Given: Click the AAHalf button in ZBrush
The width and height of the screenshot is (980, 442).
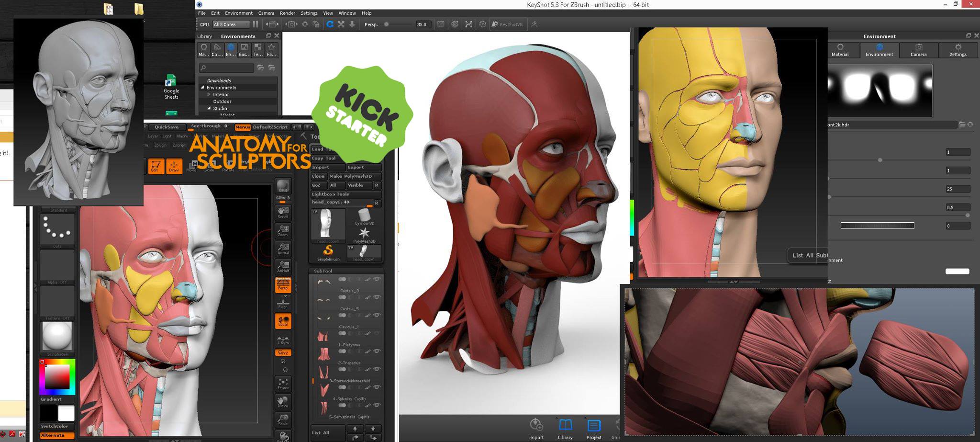Looking at the screenshot, I should coord(283,266).
